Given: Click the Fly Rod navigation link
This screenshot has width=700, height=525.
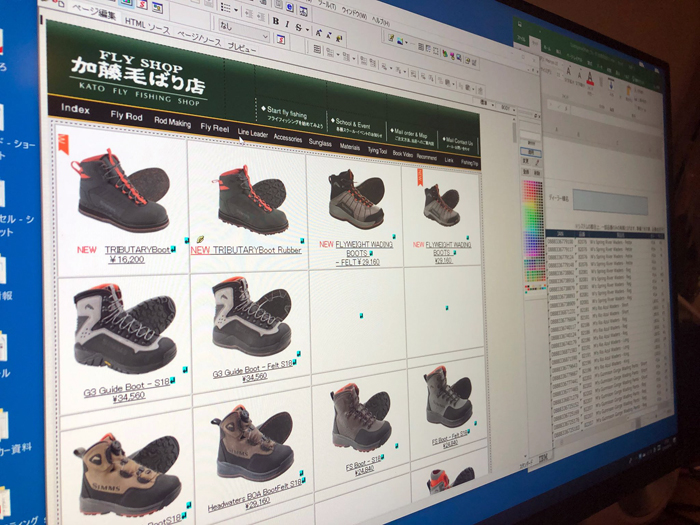Looking at the screenshot, I should click(x=126, y=116).
